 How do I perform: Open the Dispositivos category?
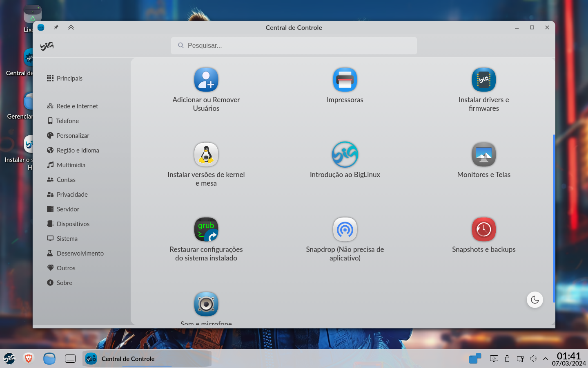pos(68,224)
